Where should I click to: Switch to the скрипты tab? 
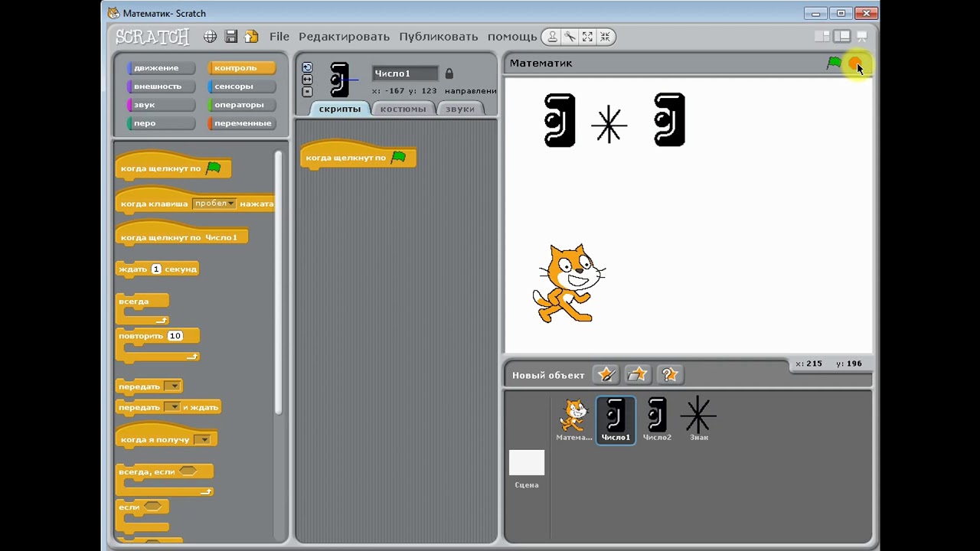pos(339,109)
